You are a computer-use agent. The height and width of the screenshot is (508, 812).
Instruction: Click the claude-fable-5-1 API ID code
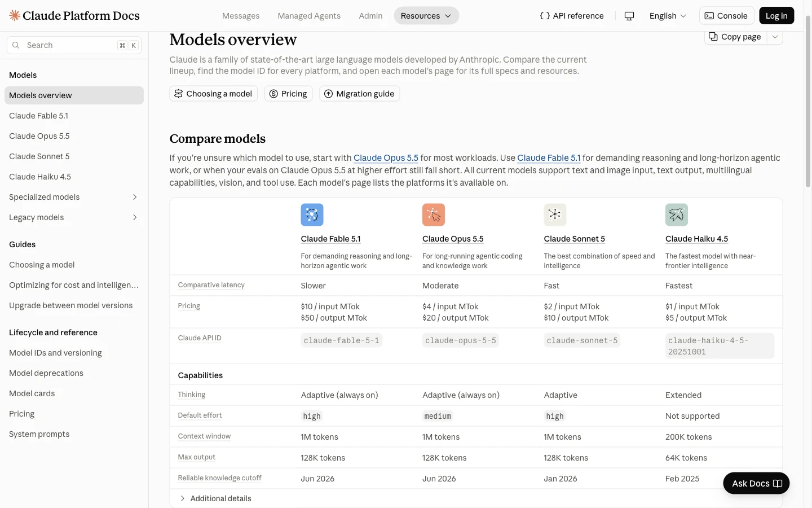[x=341, y=340]
